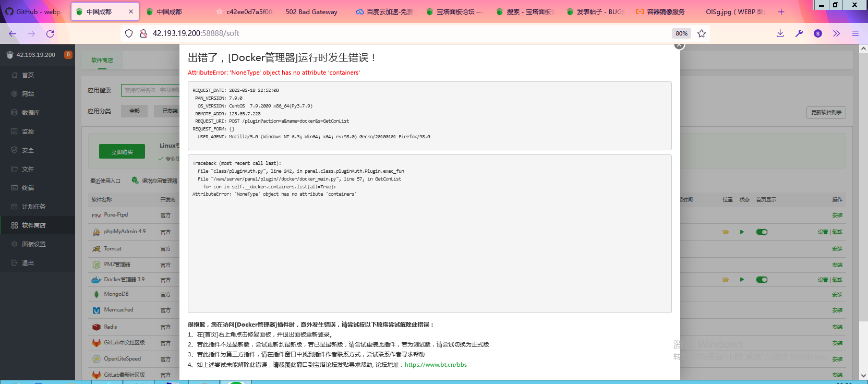Click 设置 in the phpMyAdmin row

point(823,232)
